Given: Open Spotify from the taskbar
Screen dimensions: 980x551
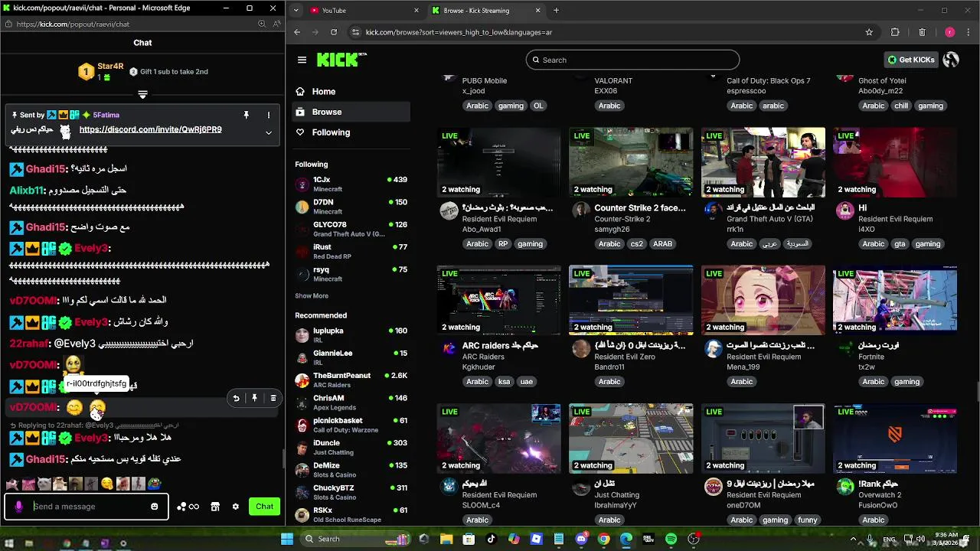Looking at the screenshot, I should click(x=671, y=539).
